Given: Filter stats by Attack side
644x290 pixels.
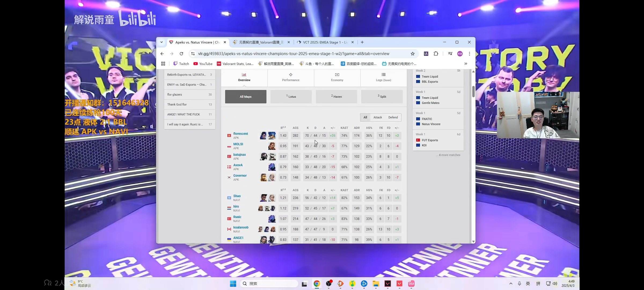Looking at the screenshot, I should pos(378,117).
